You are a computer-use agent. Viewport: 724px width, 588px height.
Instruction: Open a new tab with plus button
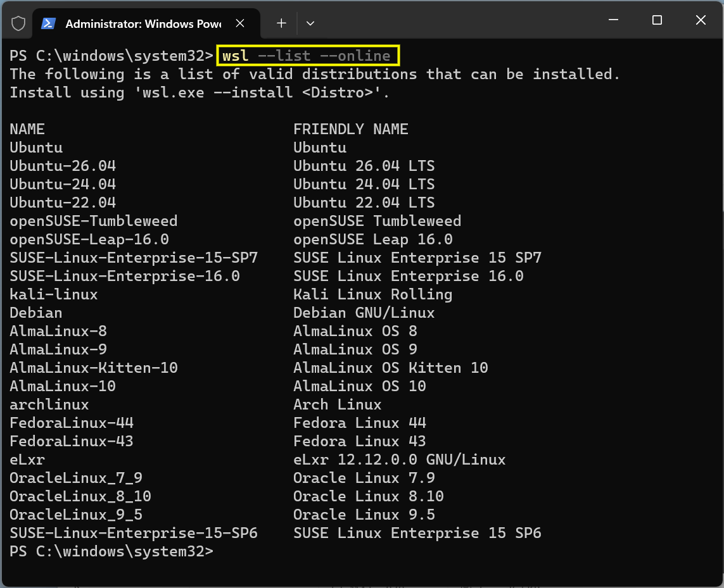click(281, 23)
